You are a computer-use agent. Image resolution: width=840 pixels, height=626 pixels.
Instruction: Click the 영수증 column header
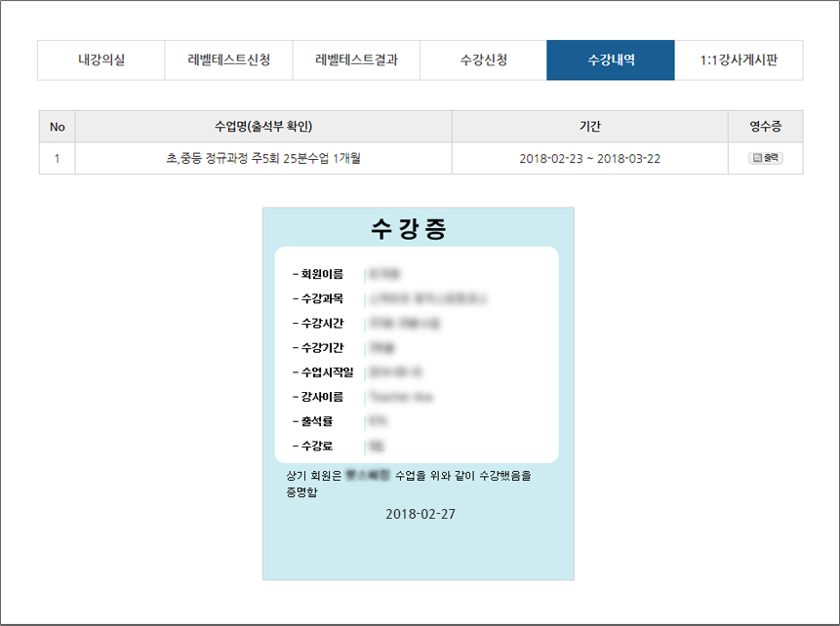point(765,127)
